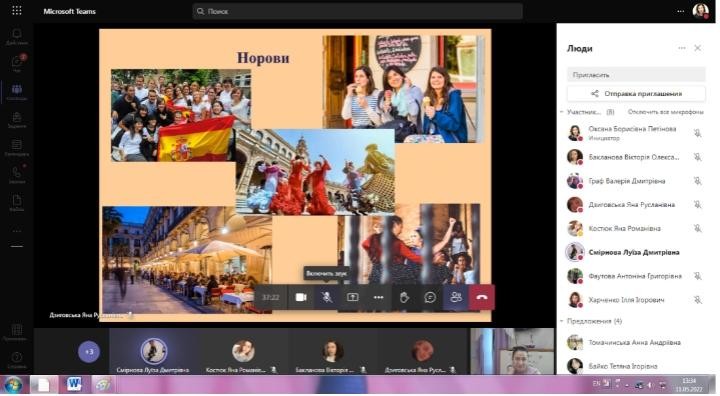This screenshot has width=720, height=396.
Task: Mute all microphones link
Action: [665, 112]
